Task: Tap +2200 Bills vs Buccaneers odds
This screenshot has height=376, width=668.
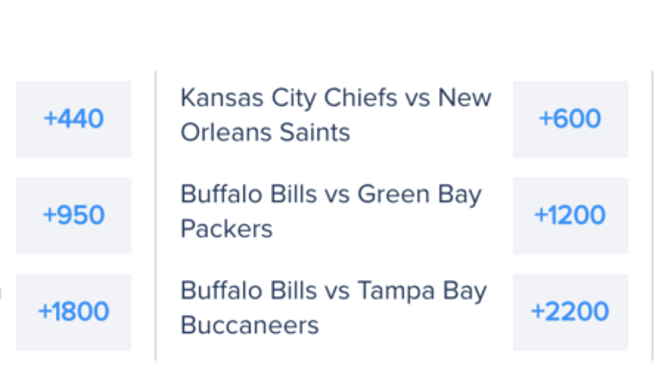Action: 570,312
